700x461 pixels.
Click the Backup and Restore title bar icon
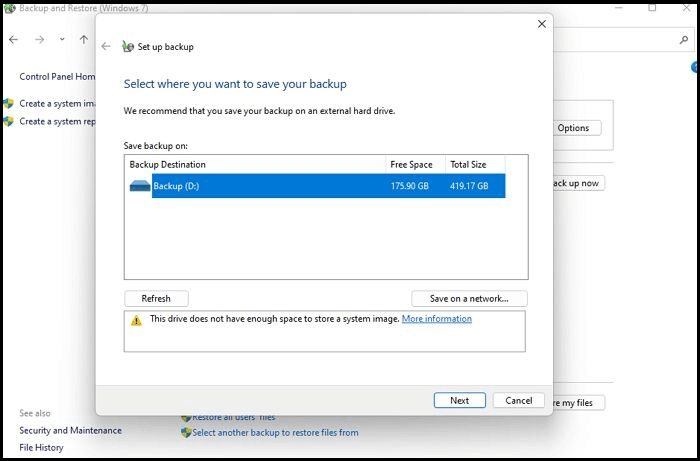(x=9, y=8)
